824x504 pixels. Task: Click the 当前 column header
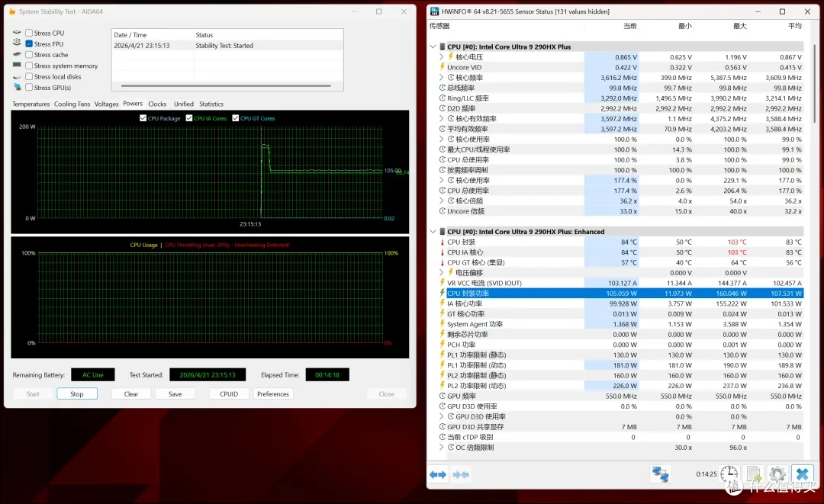point(629,26)
